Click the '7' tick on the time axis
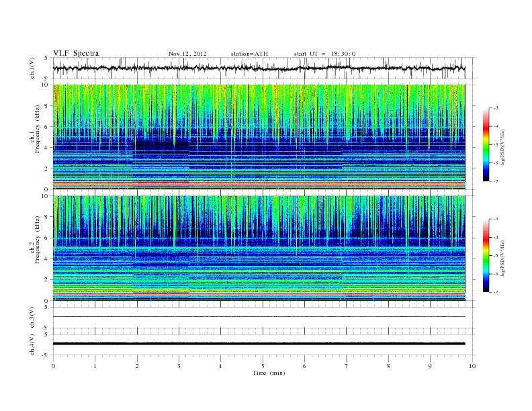 point(347,366)
